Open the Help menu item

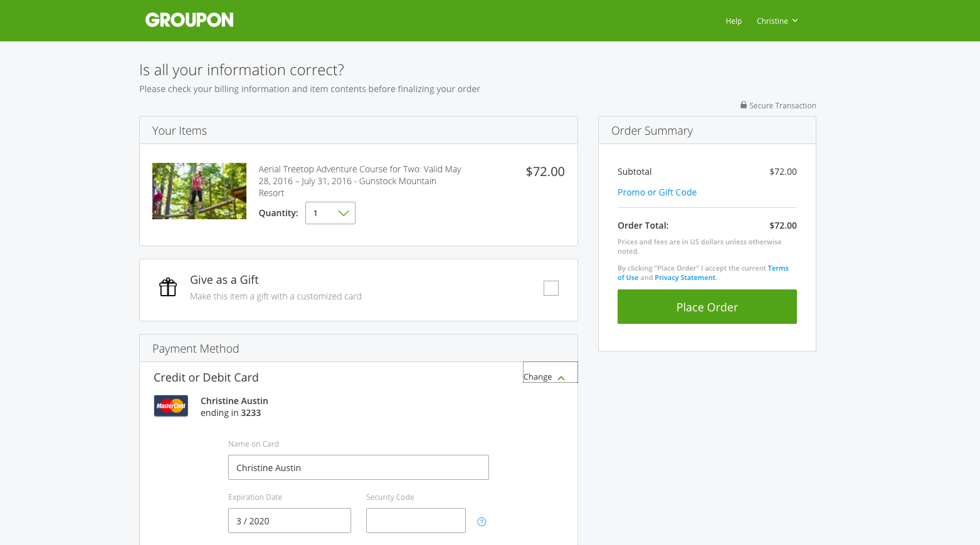coord(734,21)
